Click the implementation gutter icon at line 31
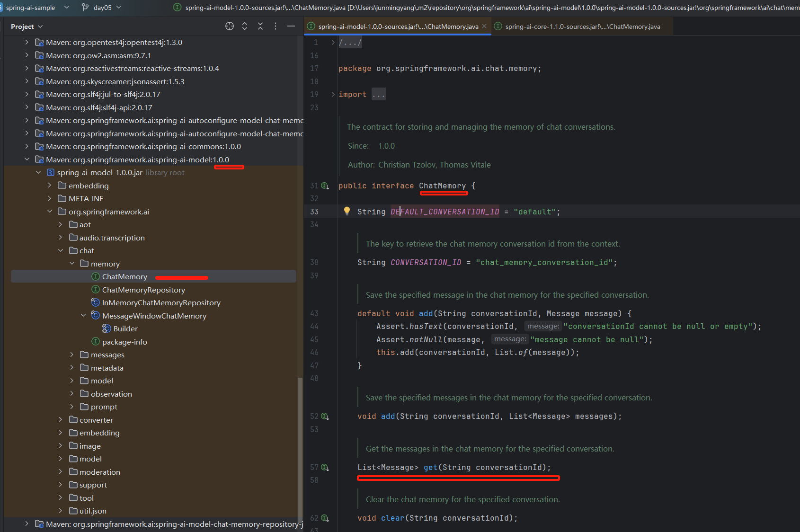Viewport: 800px width, 532px height. 325,186
